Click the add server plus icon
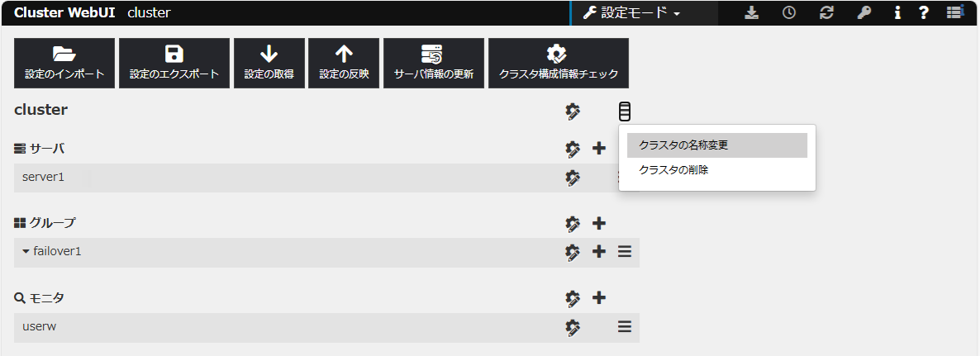The image size is (980, 356). 600,149
